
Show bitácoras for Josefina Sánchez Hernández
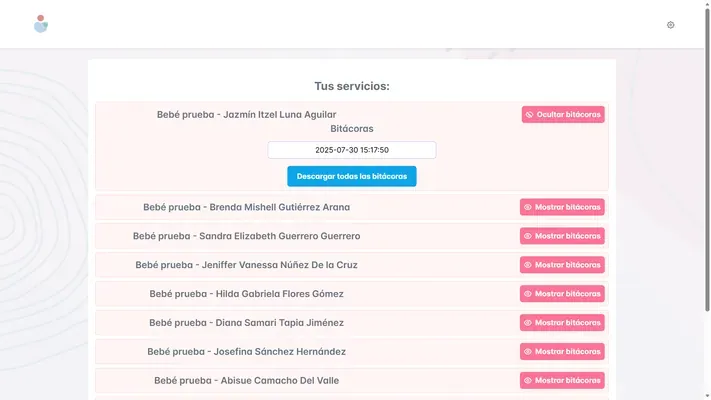[x=562, y=351]
